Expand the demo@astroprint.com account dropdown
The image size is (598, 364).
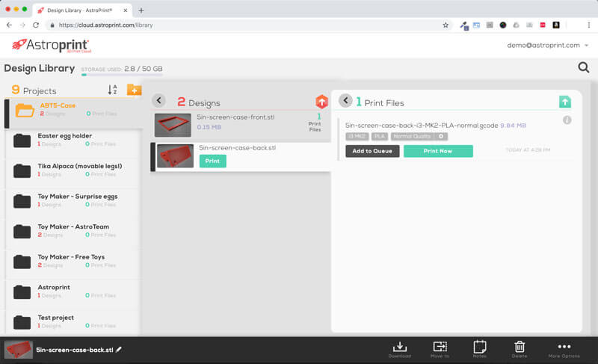coord(548,46)
